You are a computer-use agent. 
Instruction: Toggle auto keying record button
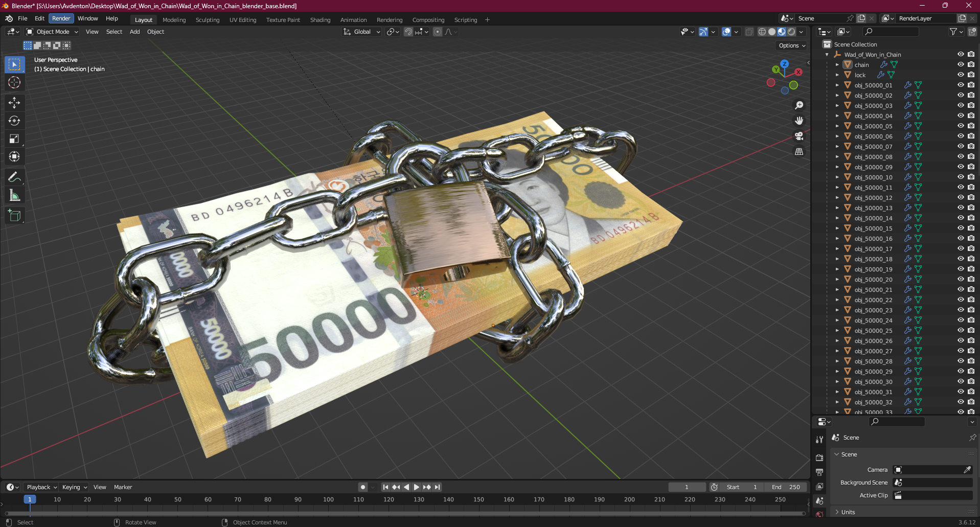pos(363,487)
